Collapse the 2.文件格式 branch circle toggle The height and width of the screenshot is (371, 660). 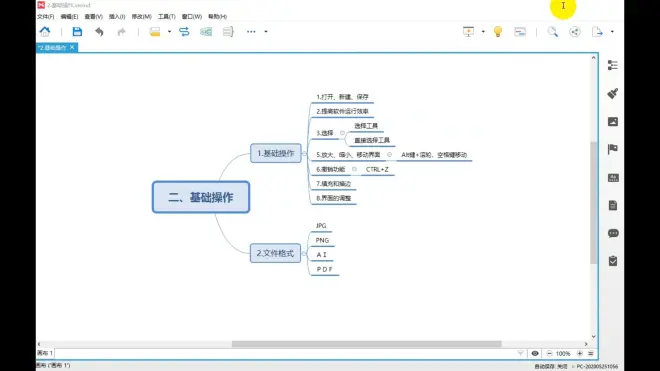304,254
